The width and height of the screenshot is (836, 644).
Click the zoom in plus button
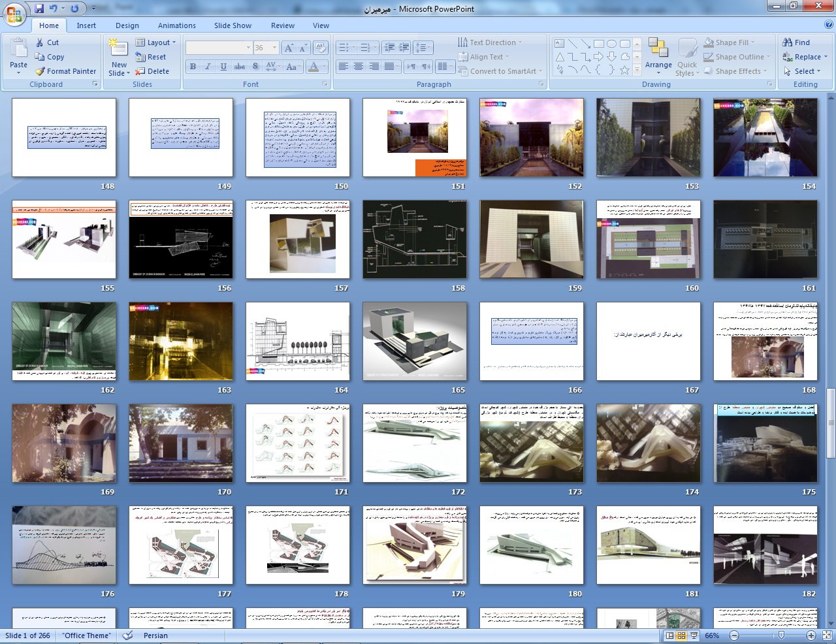pos(811,636)
